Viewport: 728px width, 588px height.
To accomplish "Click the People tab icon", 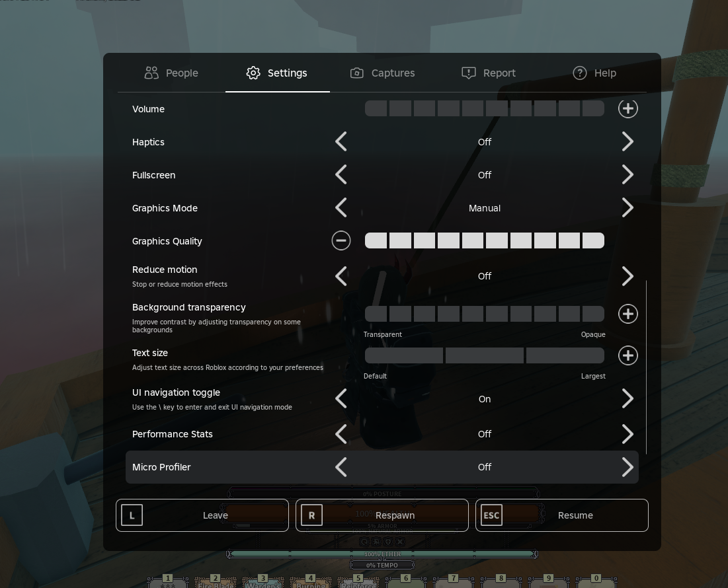I will pos(151,73).
